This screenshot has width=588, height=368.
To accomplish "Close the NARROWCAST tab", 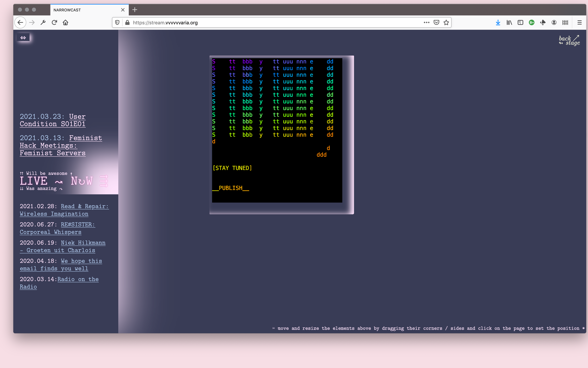I will (x=123, y=10).
